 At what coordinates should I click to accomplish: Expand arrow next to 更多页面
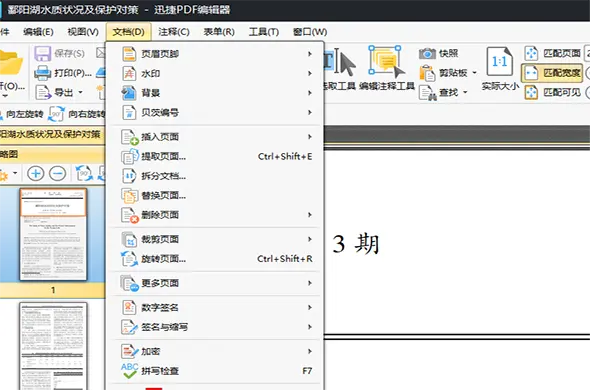click(310, 283)
